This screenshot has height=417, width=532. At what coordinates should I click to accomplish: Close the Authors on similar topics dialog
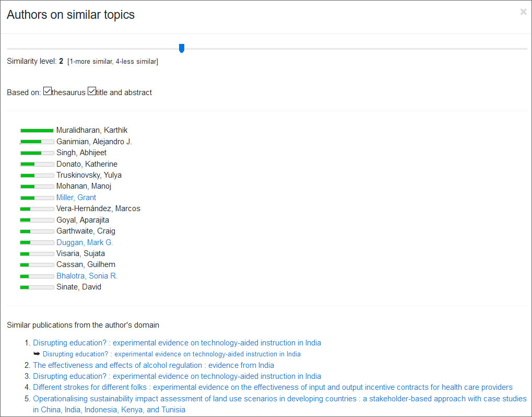click(x=523, y=12)
